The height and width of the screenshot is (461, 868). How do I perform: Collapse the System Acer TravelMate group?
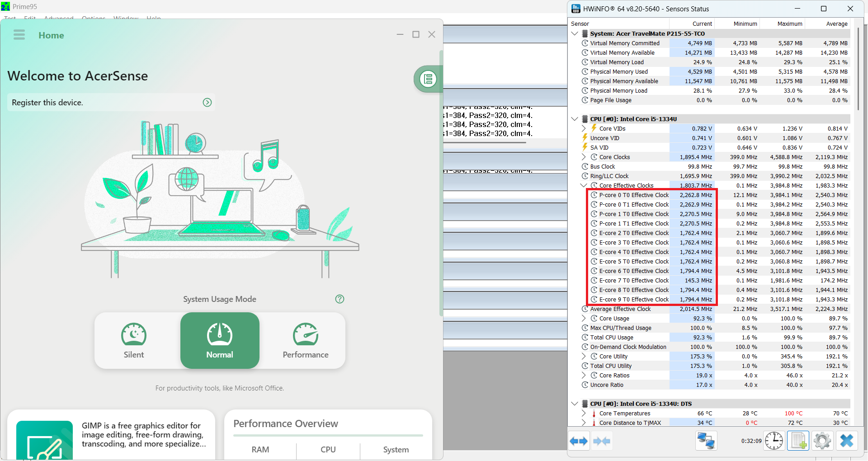coord(575,33)
